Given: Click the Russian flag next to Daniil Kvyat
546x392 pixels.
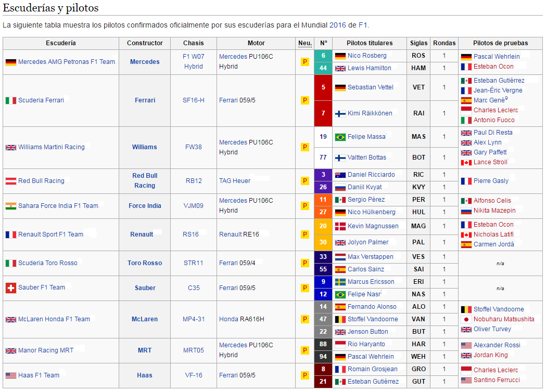Looking at the screenshot, I should pyautogui.click(x=340, y=188).
